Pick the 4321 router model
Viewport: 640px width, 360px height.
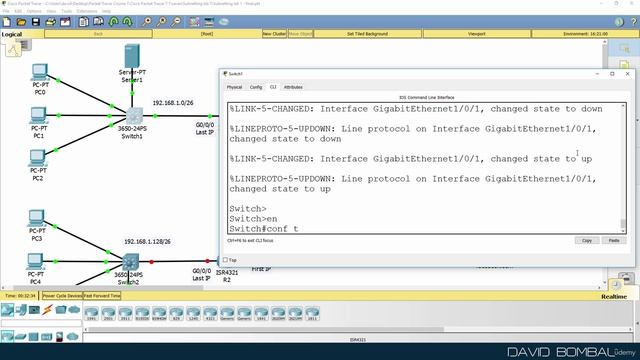click(x=210, y=313)
